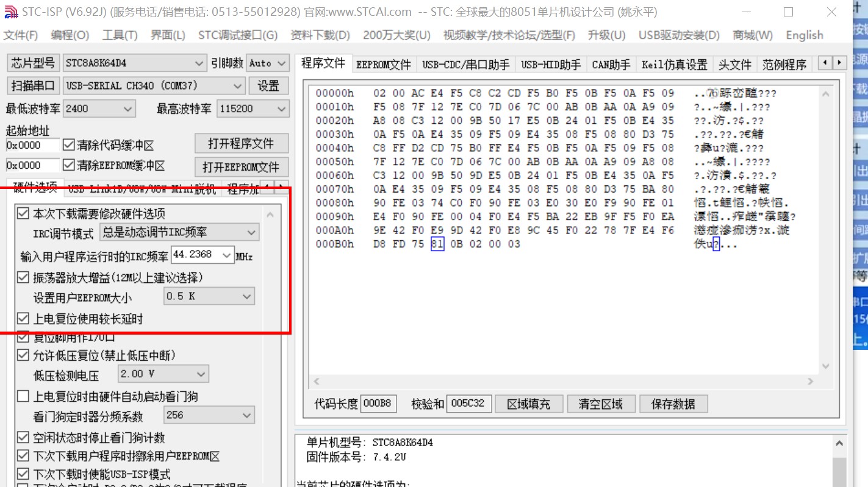
Task: Toggle 本次下载需要修改硬件选项 checkbox
Action: tap(23, 213)
